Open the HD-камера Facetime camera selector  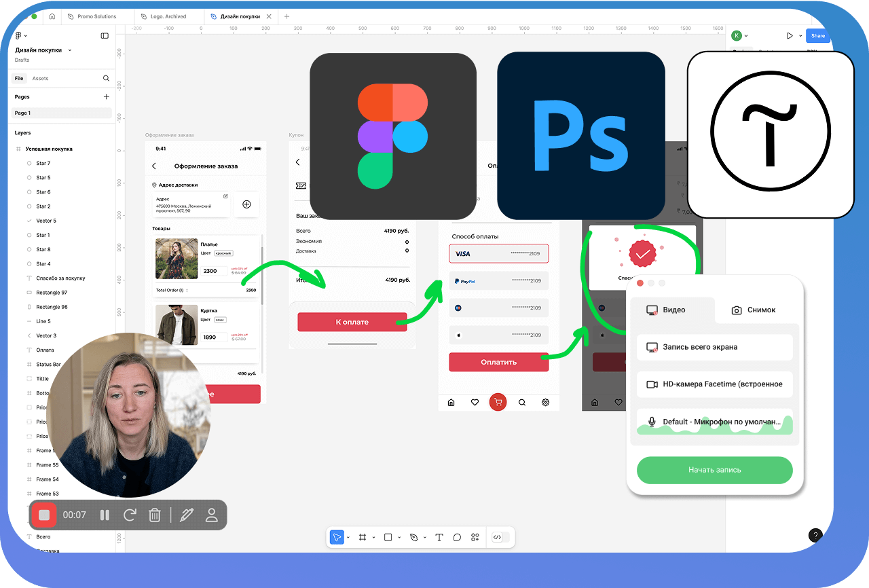tap(715, 384)
